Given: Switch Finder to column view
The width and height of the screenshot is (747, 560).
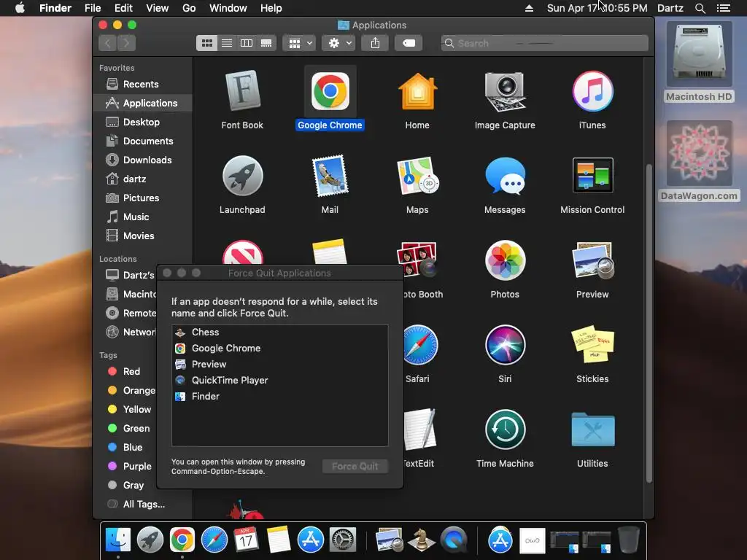Looking at the screenshot, I should 247,43.
